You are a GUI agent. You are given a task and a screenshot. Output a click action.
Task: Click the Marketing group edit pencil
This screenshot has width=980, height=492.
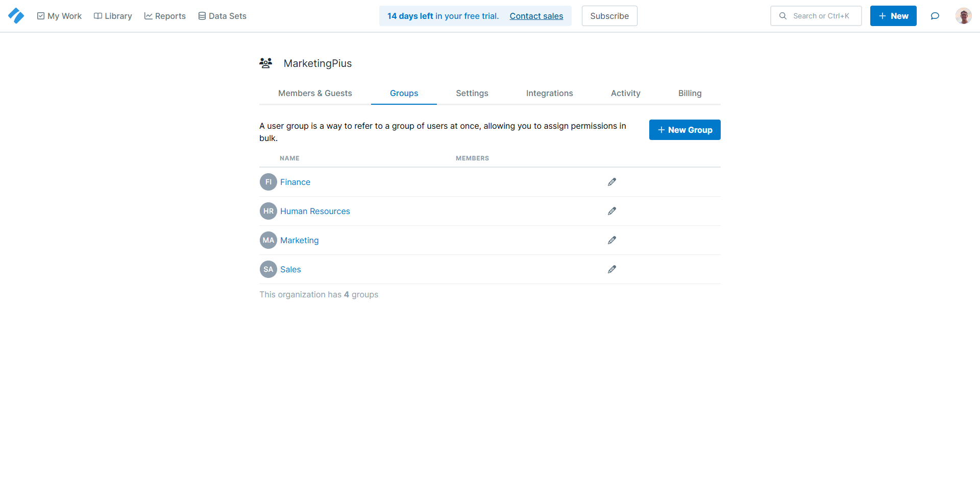(x=611, y=240)
